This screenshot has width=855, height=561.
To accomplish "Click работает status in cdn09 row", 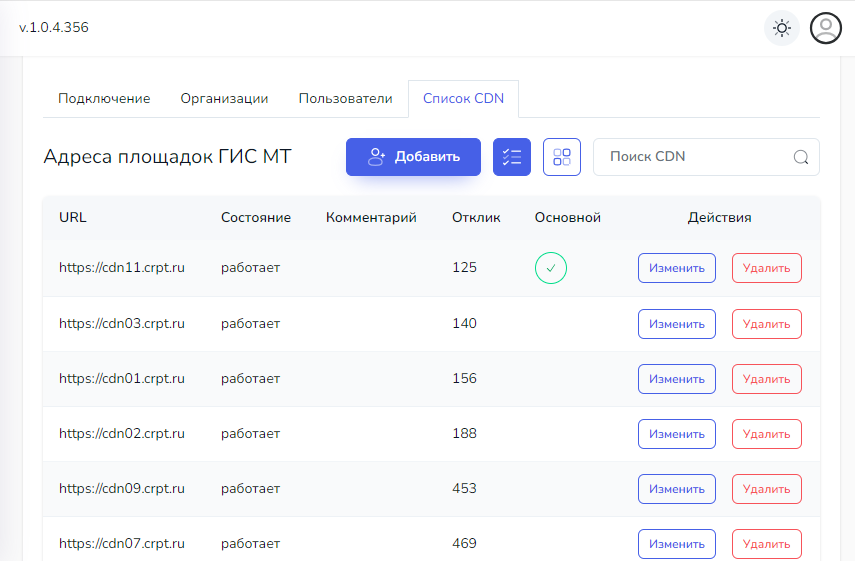I will [x=250, y=489].
